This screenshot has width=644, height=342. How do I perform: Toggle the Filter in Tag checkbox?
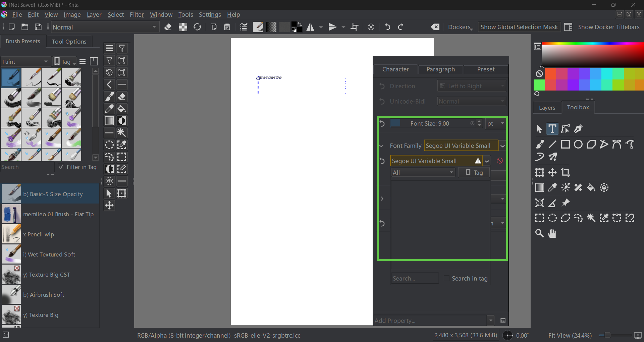pyautogui.click(x=61, y=167)
